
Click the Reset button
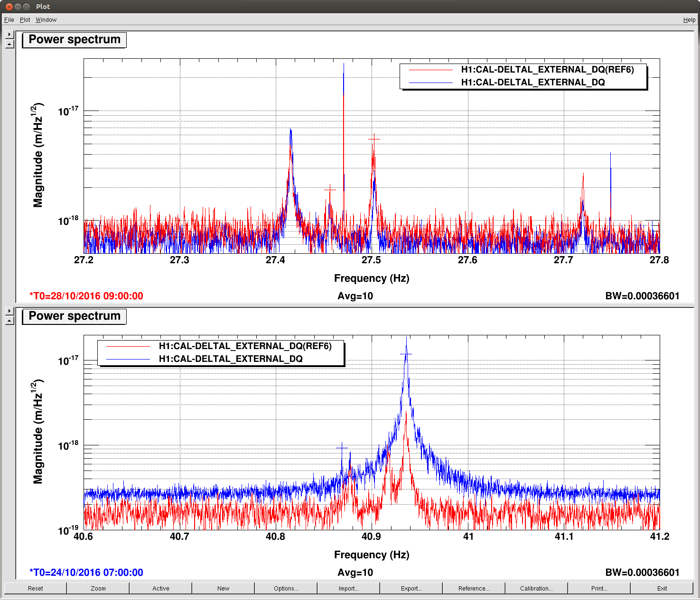click(35, 588)
